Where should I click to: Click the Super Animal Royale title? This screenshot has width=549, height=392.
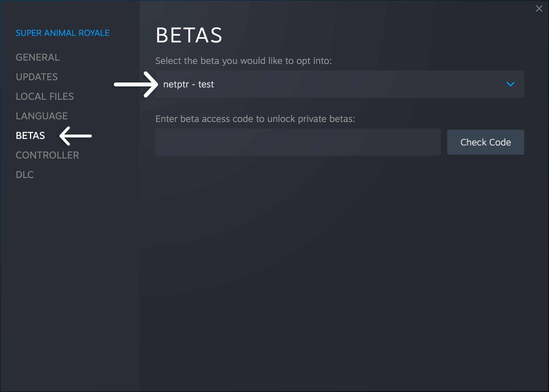(x=63, y=33)
